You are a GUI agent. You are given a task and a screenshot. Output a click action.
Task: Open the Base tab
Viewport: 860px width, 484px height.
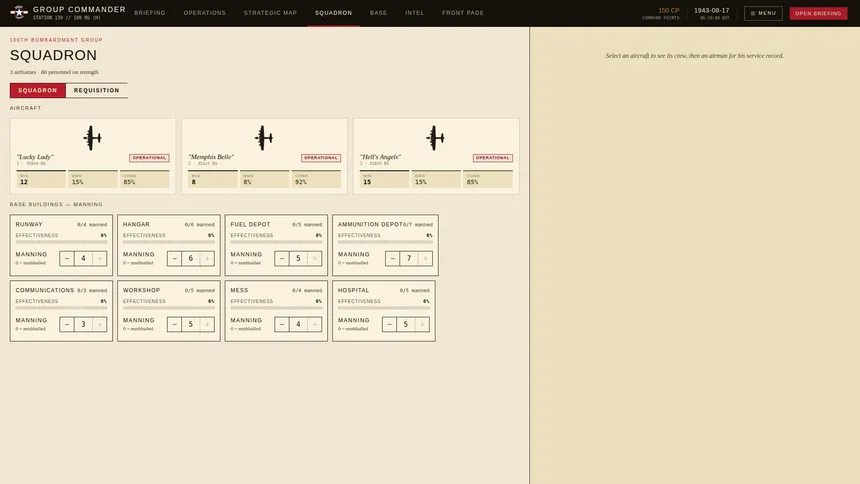[378, 13]
